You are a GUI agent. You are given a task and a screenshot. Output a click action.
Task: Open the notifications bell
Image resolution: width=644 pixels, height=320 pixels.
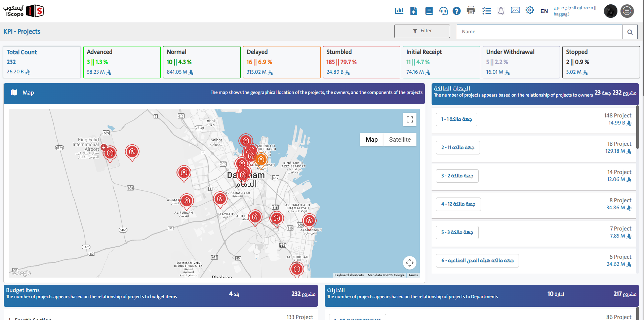click(x=501, y=11)
